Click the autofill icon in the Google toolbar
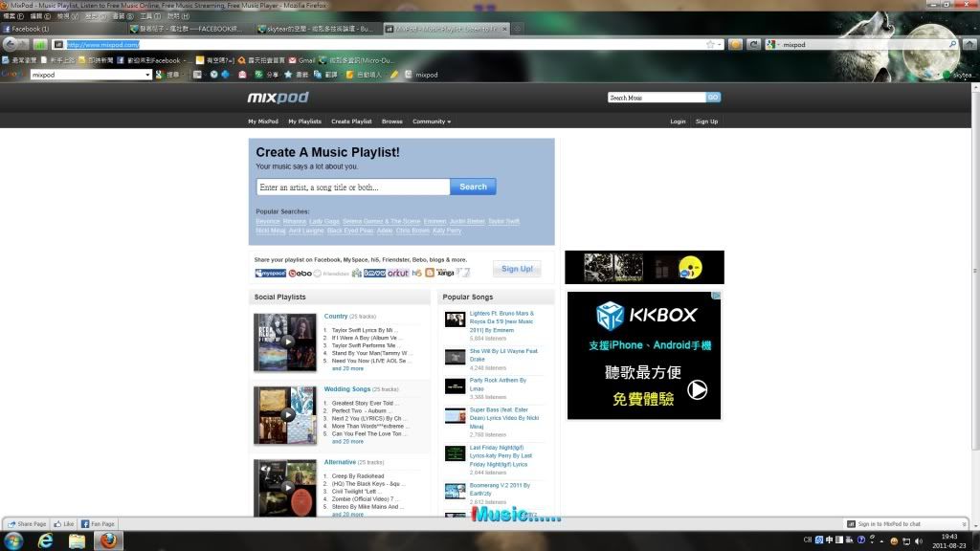Viewport: 980px width, 551px height. 350,75
